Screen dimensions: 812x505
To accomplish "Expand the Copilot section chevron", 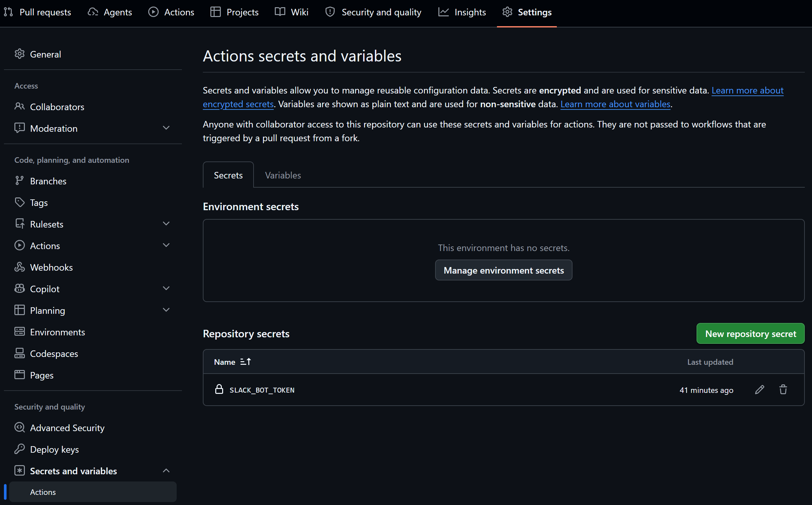I will pyautogui.click(x=166, y=289).
